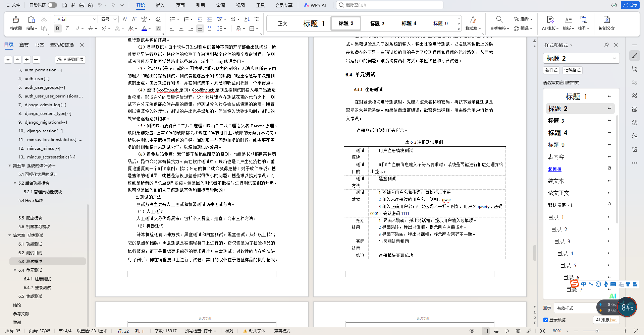644x335 pixels.
Task: Apply left text alignment
Action: [172, 28]
